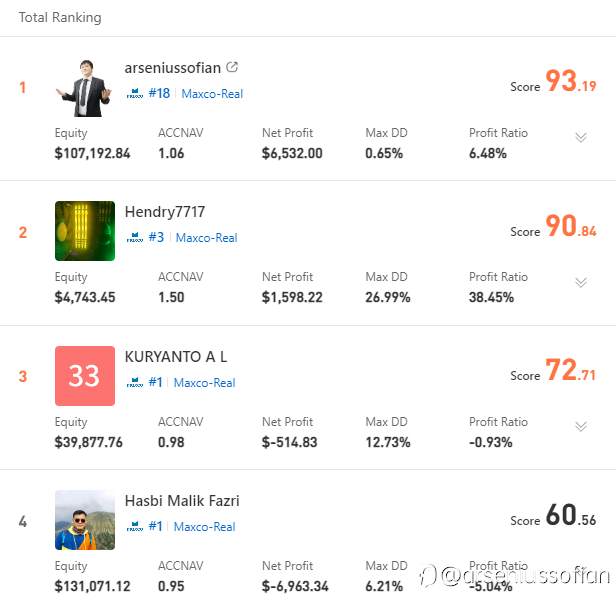Open Maxco-Real link under KURYANTO A L
The height and width of the screenshot is (613, 616).
[204, 382]
